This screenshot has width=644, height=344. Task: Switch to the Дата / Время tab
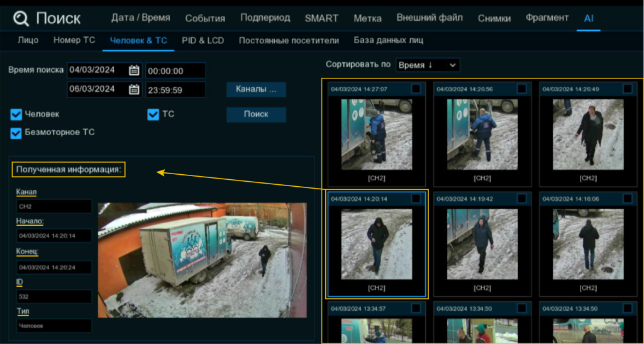pyautogui.click(x=141, y=18)
